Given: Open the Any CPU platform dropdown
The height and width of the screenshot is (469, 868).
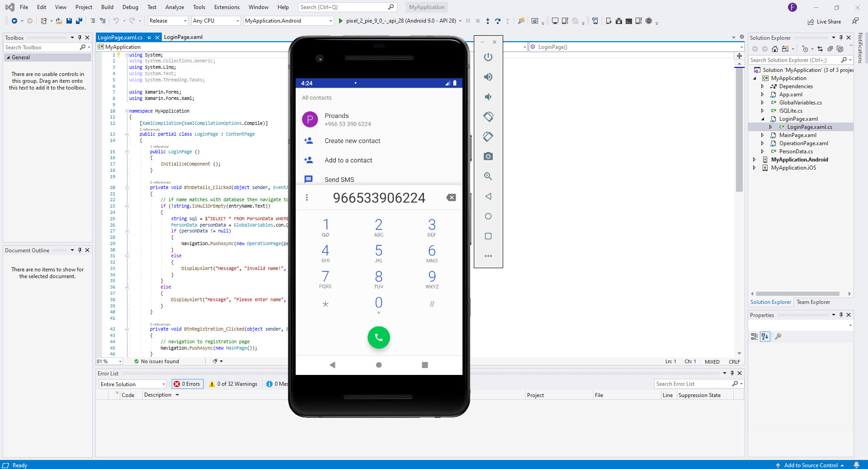Looking at the screenshot, I should [216, 21].
